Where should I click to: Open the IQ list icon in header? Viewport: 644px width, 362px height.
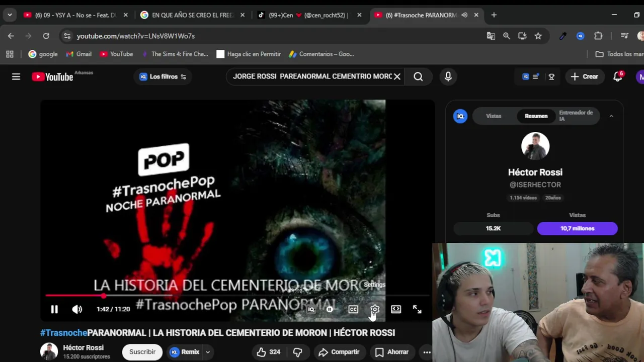531,76
